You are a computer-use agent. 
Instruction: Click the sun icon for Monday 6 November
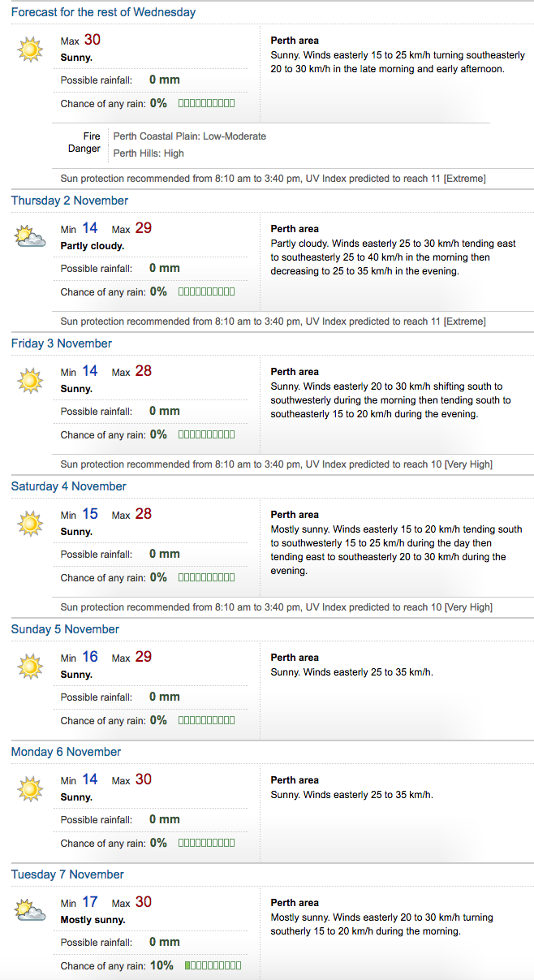(x=30, y=788)
